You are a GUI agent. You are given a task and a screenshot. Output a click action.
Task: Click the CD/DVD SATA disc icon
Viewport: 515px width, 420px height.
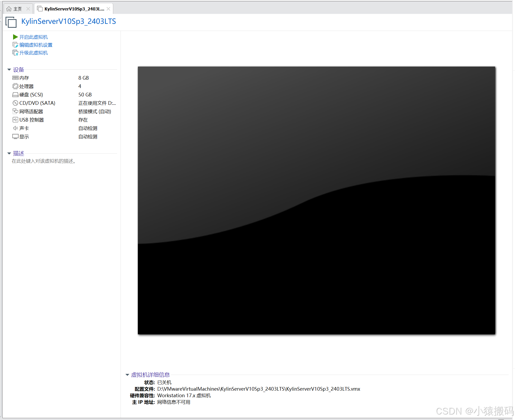point(15,103)
